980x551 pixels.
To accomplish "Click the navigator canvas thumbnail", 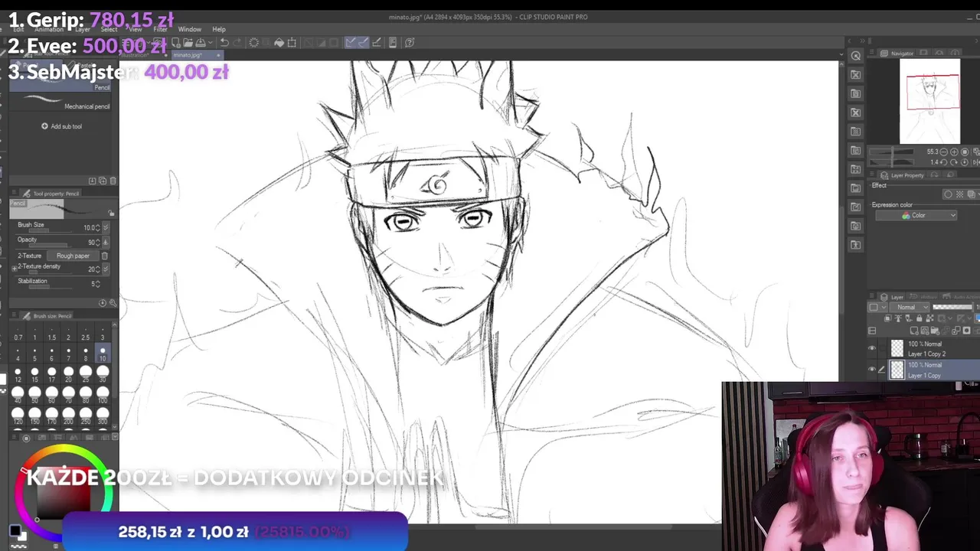I will coord(929,101).
